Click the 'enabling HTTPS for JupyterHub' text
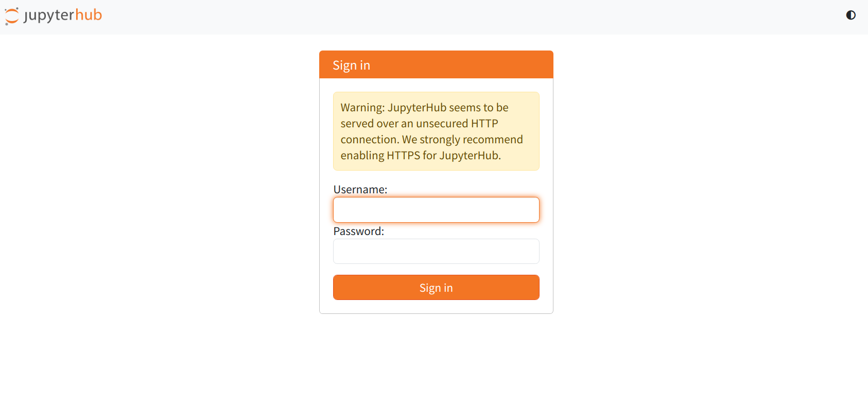The height and width of the screenshot is (400, 868). (420, 156)
